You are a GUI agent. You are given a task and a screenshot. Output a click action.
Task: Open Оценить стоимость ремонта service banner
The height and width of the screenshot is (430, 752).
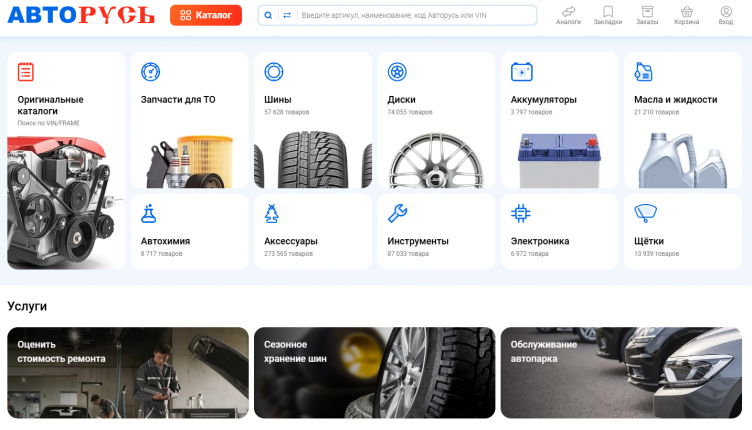click(x=127, y=372)
